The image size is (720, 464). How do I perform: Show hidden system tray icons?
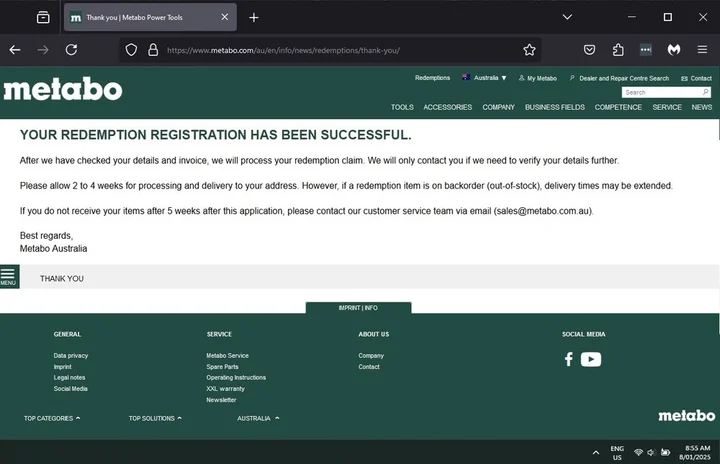(596, 452)
